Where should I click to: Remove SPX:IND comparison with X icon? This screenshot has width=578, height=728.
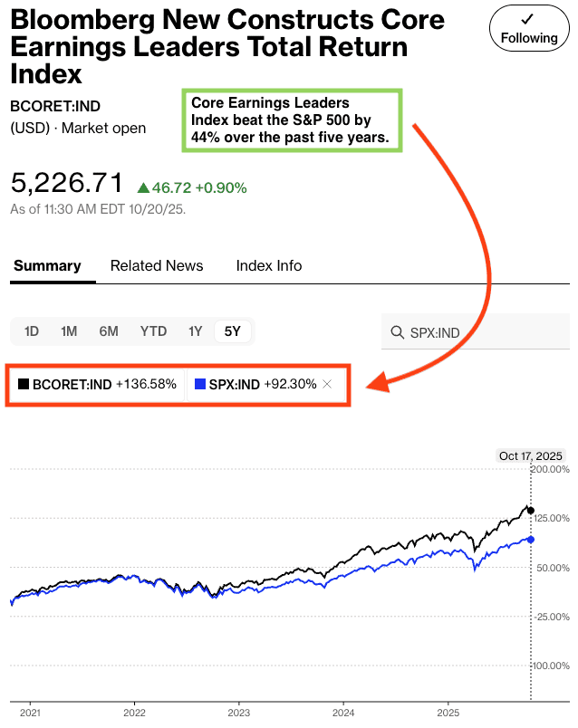click(328, 384)
